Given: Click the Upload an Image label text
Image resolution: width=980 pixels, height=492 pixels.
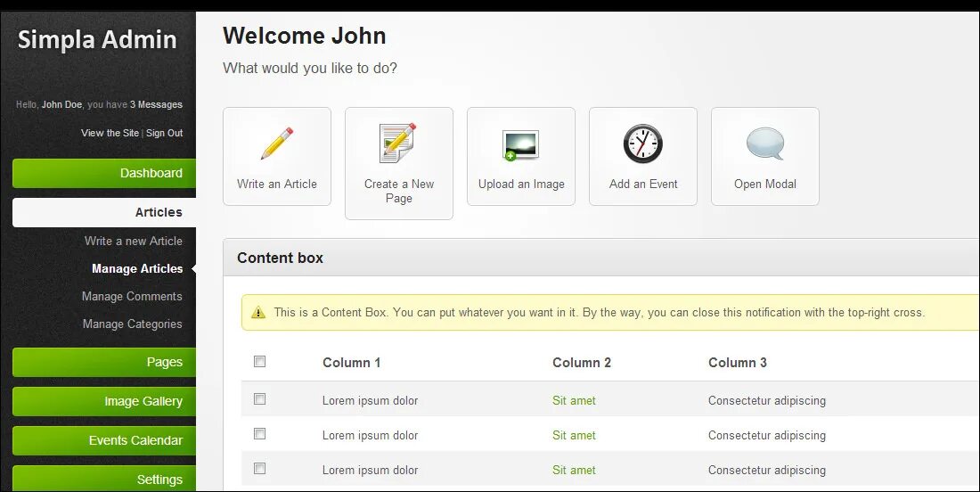Looking at the screenshot, I should pos(521,184).
